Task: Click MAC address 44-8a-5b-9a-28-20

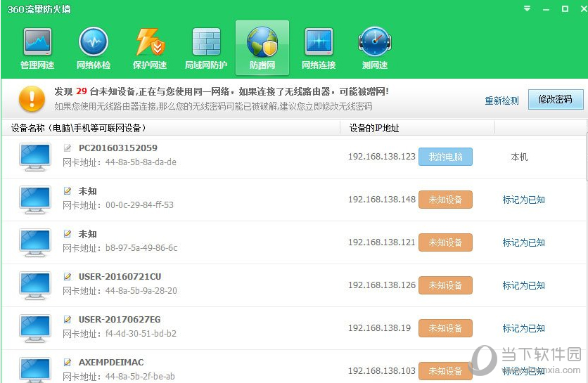Action: pos(141,290)
